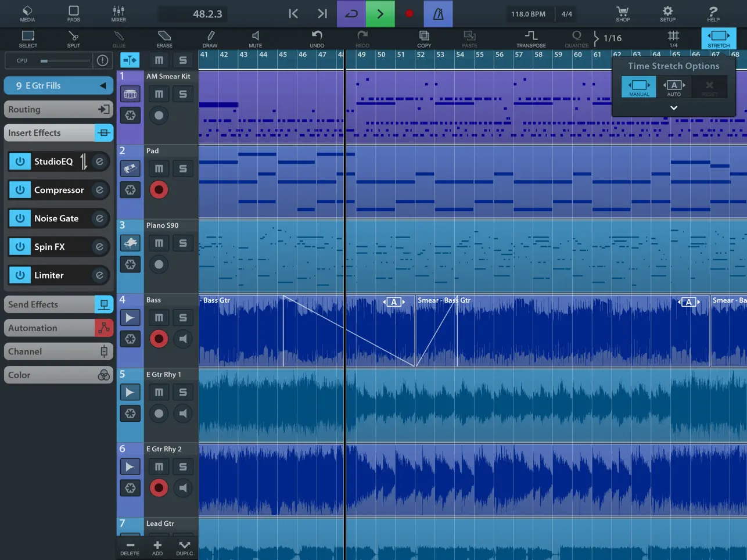
Task: Open the Mixer view
Action: coord(118,13)
